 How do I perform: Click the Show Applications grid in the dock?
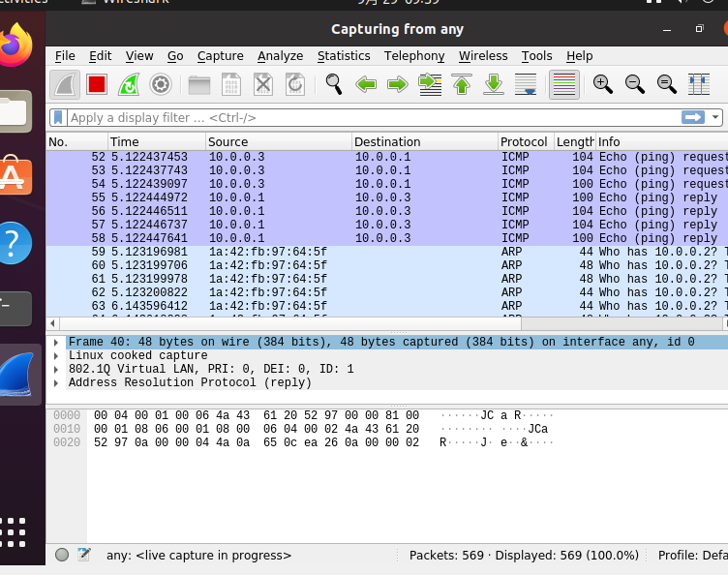coord(14,532)
